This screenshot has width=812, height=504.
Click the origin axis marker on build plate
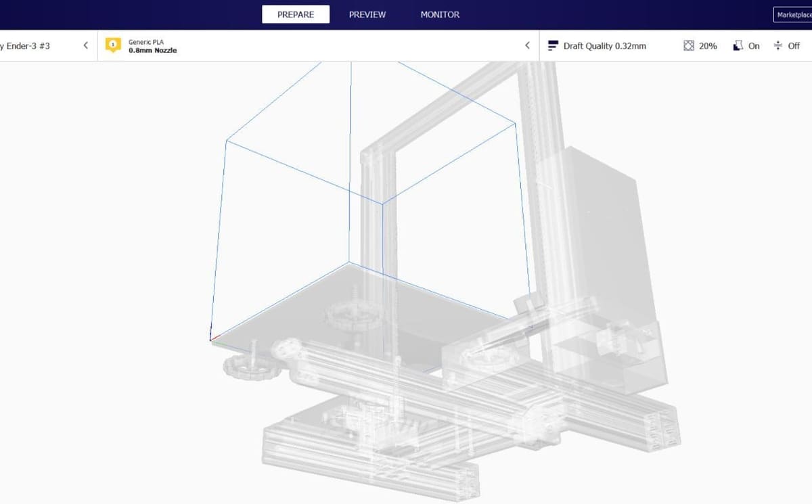tap(212, 339)
